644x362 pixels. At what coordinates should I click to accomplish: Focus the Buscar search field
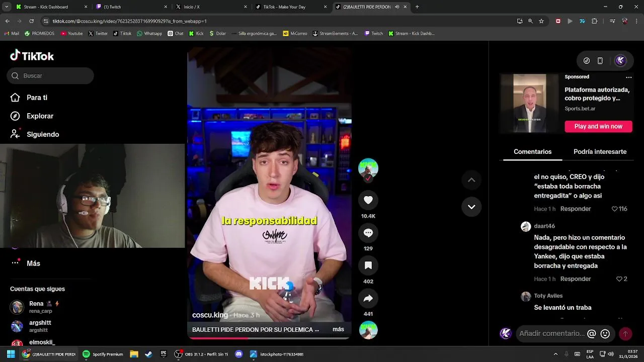[x=50, y=75]
